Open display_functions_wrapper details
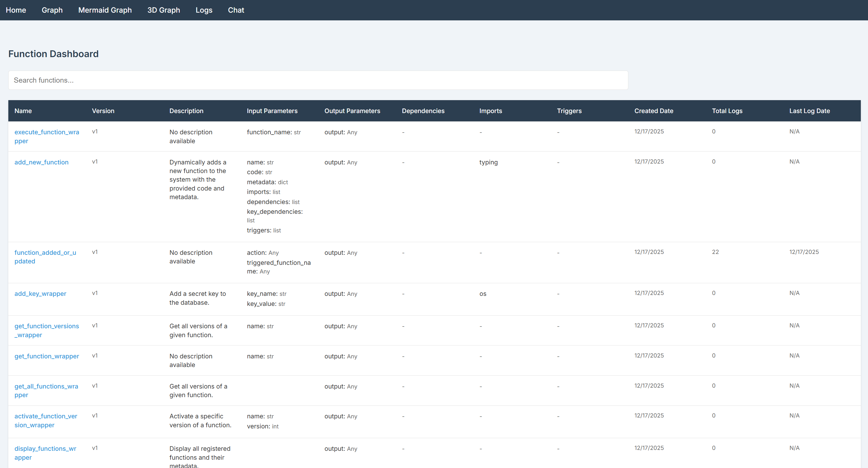 coord(45,453)
